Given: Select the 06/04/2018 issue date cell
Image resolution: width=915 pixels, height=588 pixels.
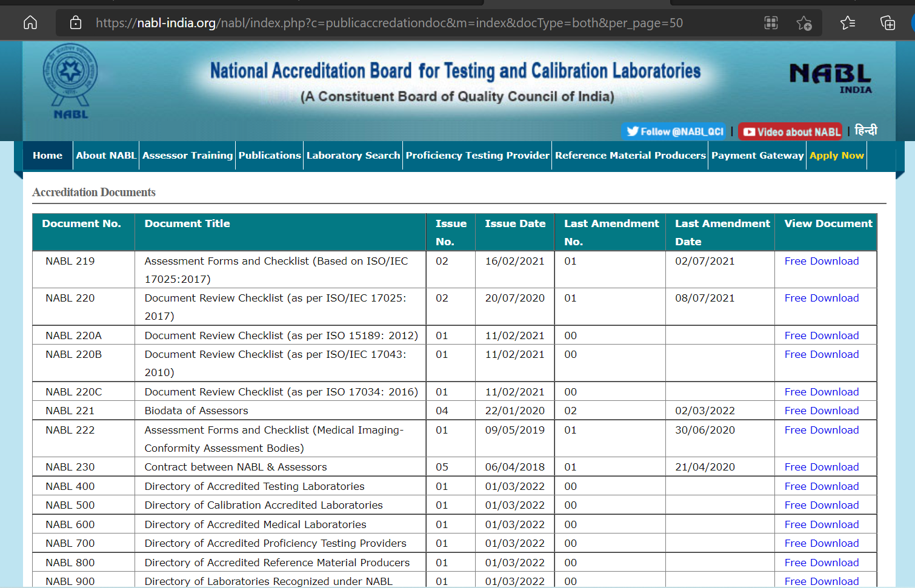Looking at the screenshot, I should point(515,467).
